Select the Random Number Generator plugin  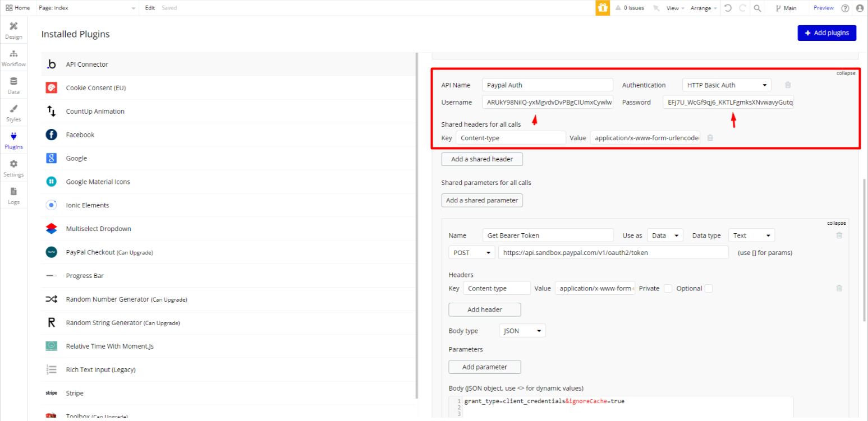pos(228,299)
